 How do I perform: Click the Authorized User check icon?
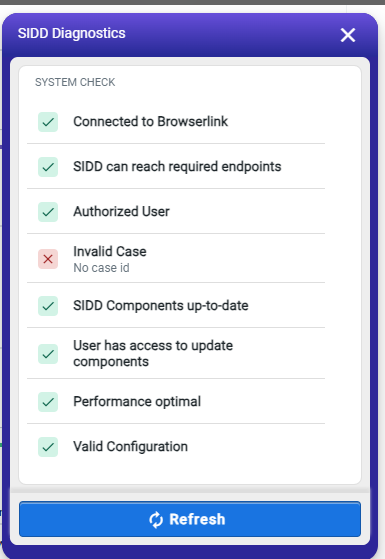pyautogui.click(x=48, y=212)
